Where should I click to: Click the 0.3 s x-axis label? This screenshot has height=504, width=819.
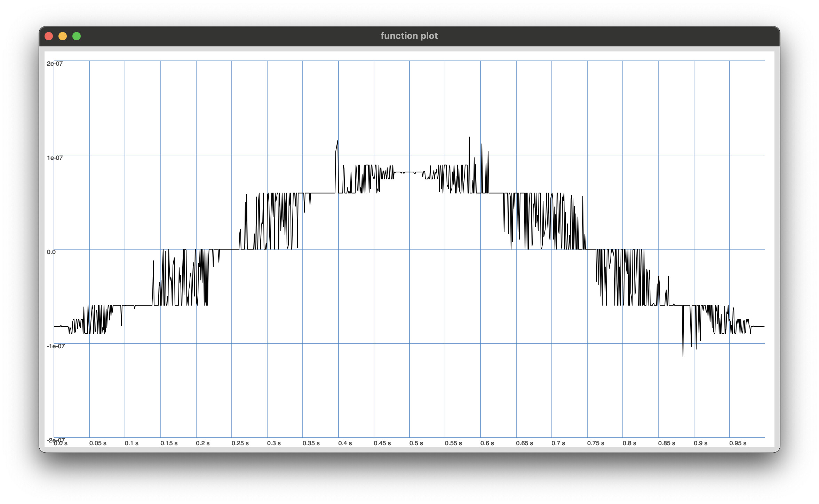[274, 443]
